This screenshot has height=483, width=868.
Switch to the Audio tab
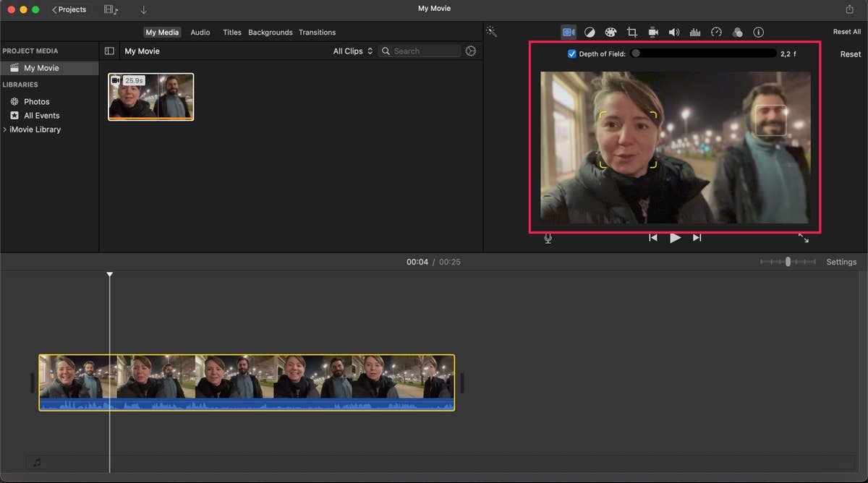pos(200,33)
